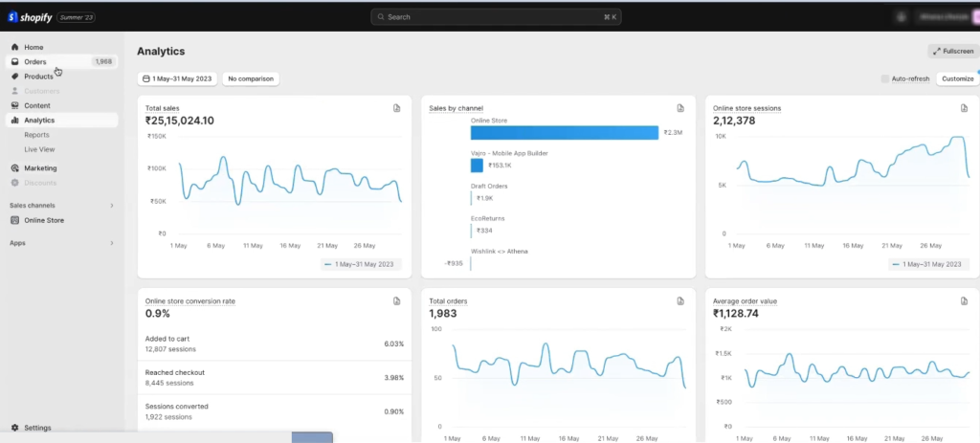
Task: Open report icon on Average order value card
Action: [965, 301]
